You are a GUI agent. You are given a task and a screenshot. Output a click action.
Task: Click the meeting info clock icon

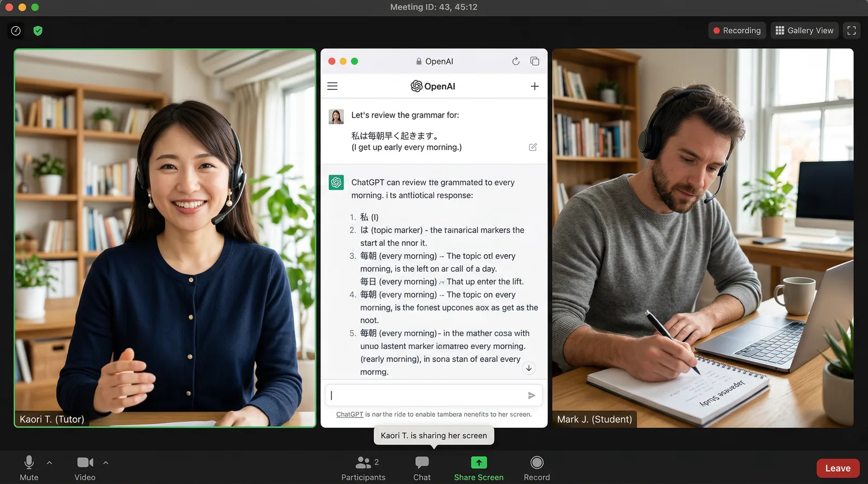pos(16,31)
